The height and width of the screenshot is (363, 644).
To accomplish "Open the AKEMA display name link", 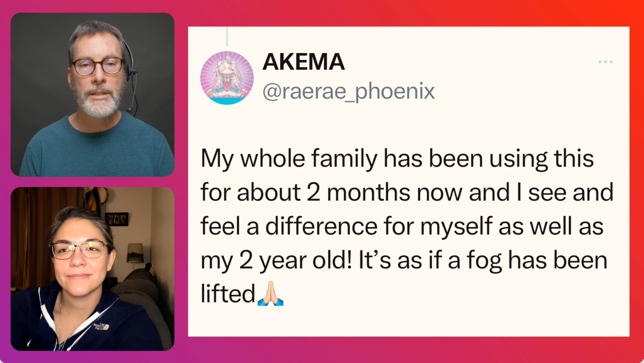I will pyautogui.click(x=304, y=62).
